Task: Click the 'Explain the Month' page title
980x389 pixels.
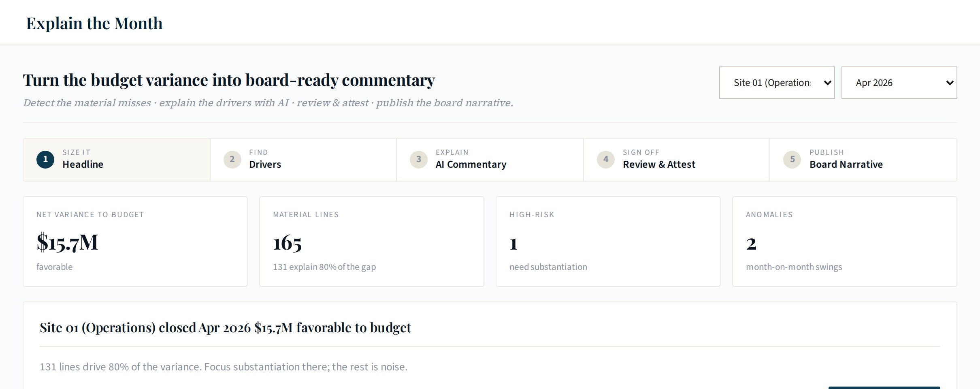Action: point(94,24)
